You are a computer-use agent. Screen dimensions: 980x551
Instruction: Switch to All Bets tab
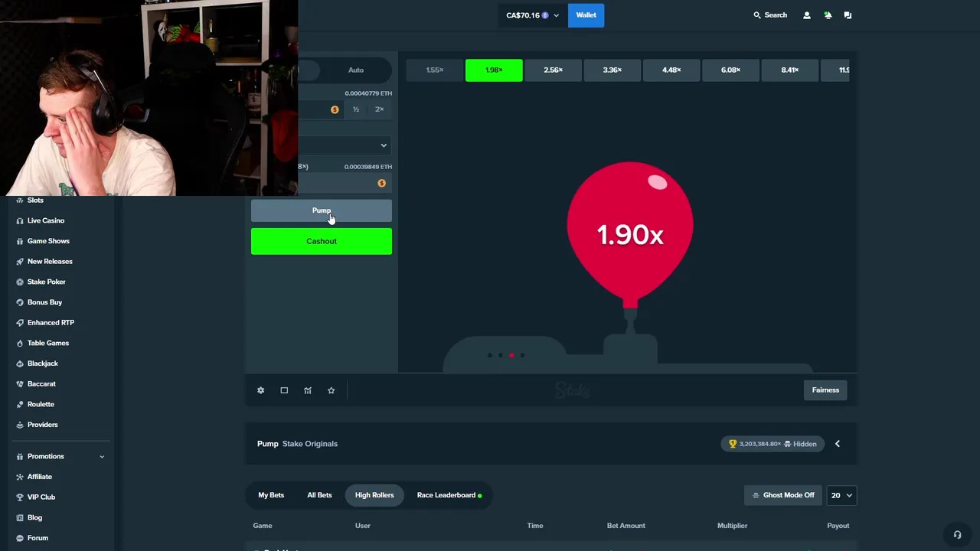pos(319,495)
